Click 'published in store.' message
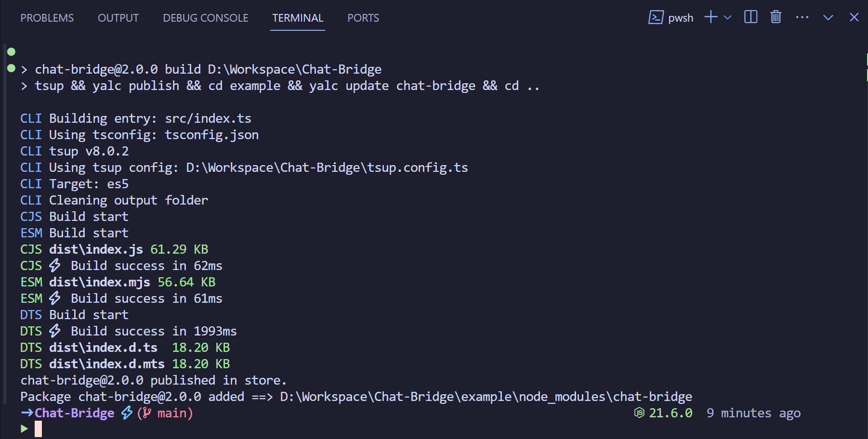868x439 pixels. [219, 380]
